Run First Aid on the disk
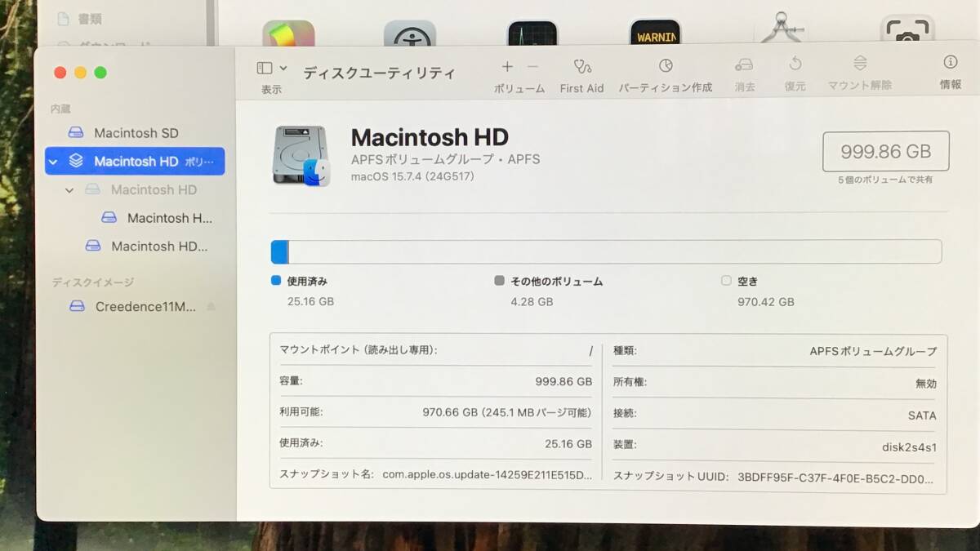980x551 pixels. (581, 67)
